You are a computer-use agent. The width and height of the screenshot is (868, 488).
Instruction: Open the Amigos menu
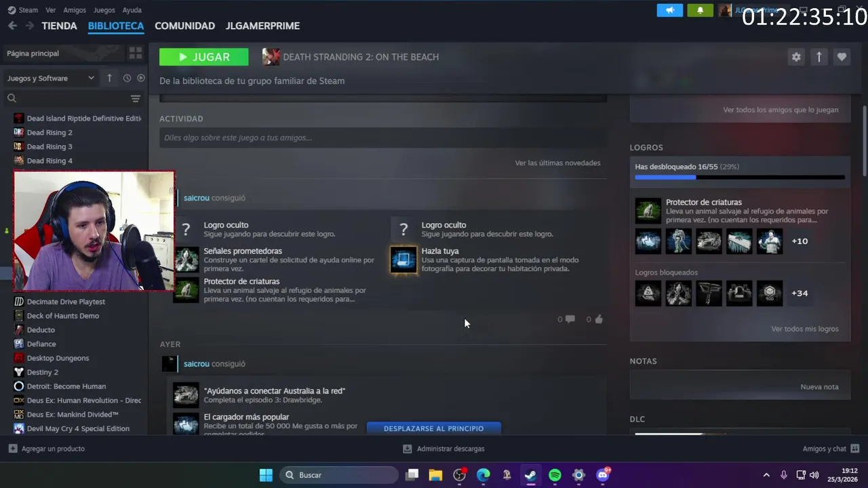pyautogui.click(x=75, y=10)
